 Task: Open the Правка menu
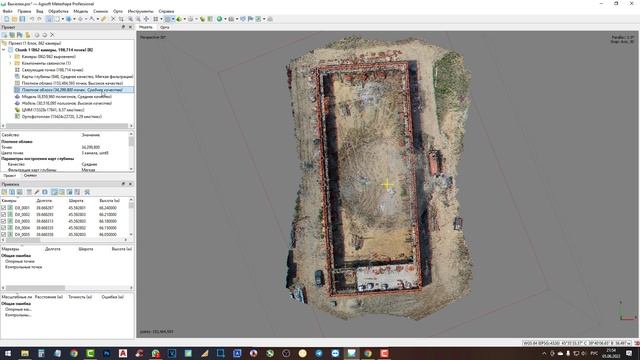pyautogui.click(x=24, y=11)
